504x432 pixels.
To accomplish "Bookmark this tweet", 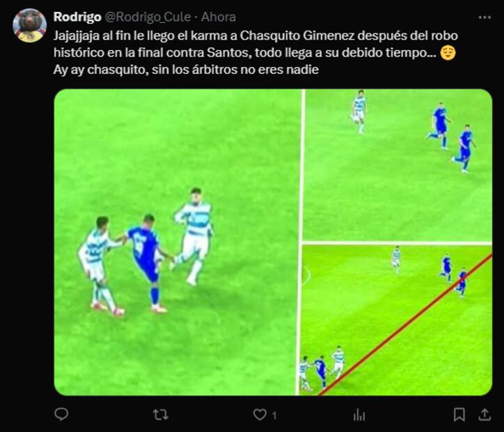I will (459, 415).
